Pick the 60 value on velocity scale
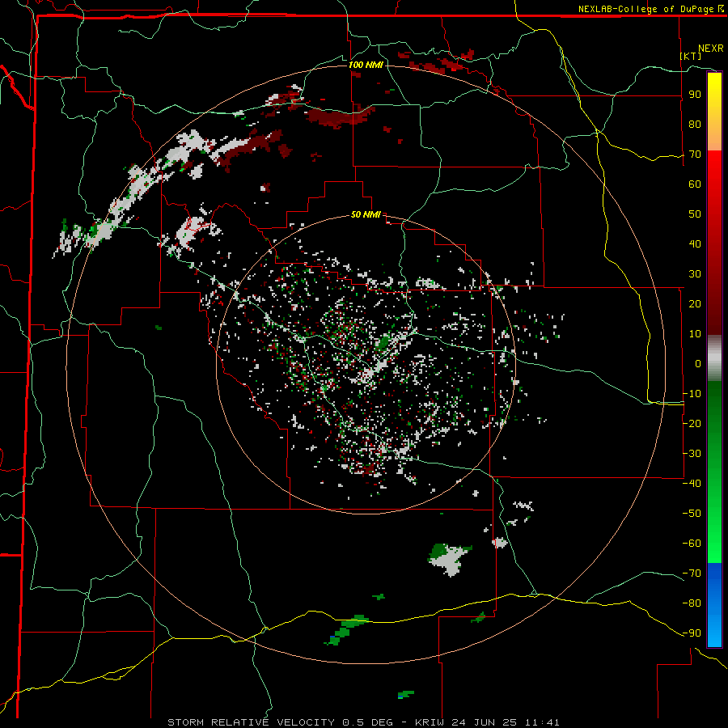The height and width of the screenshot is (728, 728). [x=695, y=184]
